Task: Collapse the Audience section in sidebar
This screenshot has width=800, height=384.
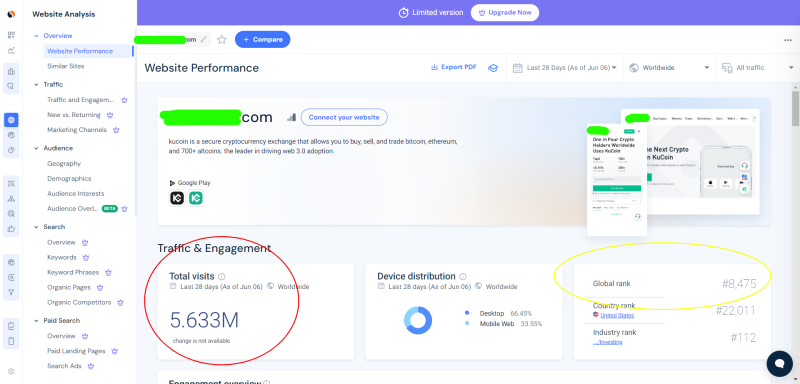Action: coord(36,148)
